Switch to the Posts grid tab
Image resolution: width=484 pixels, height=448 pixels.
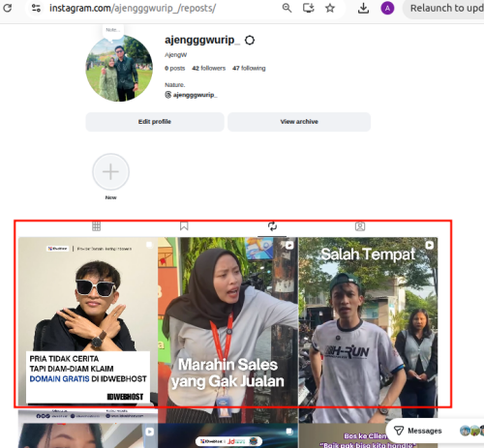(x=96, y=226)
